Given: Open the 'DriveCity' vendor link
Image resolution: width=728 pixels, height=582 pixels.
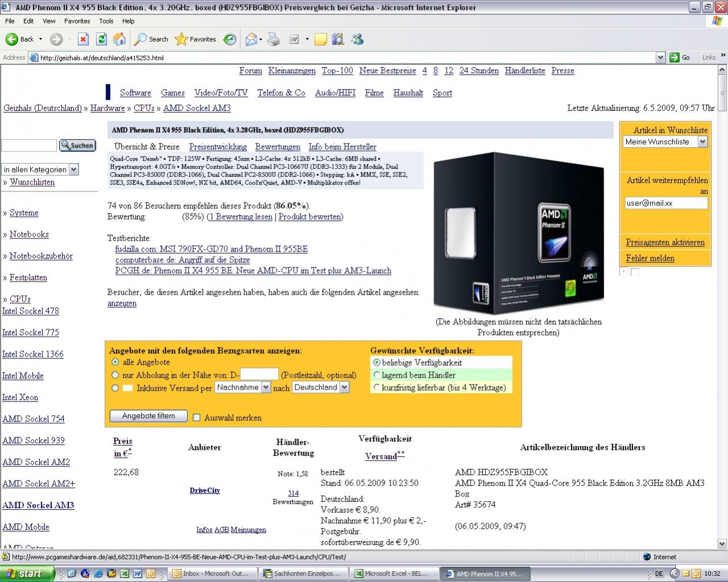Looking at the screenshot, I should (x=205, y=490).
